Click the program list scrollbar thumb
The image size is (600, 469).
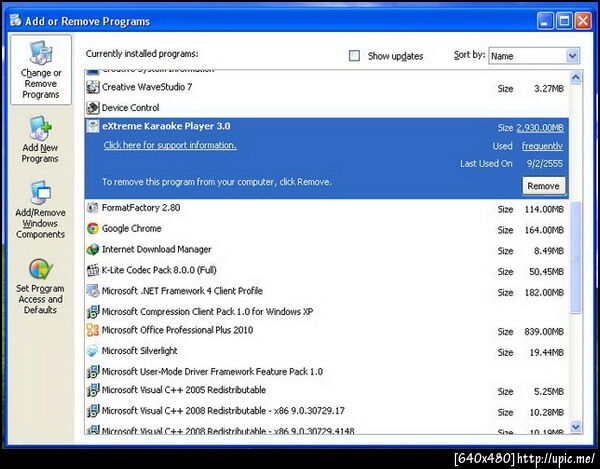(x=576, y=258)
